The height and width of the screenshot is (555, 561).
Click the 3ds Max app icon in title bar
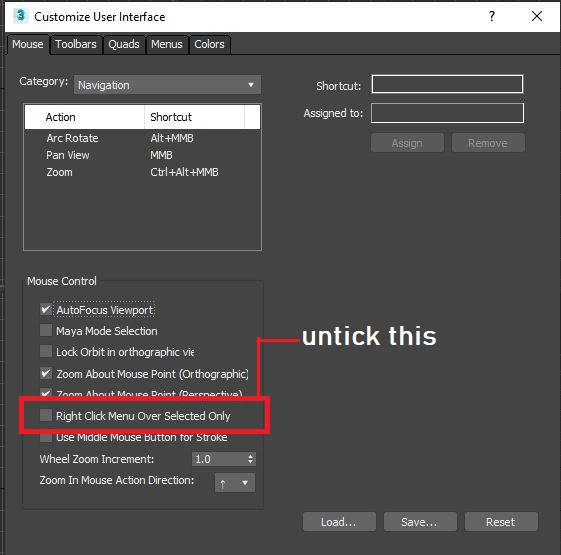tap(20, 16)
